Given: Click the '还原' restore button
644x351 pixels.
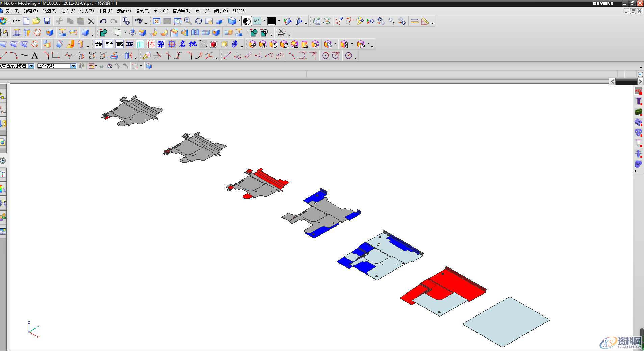Looking at the screenshot, I should coord(130,44).
